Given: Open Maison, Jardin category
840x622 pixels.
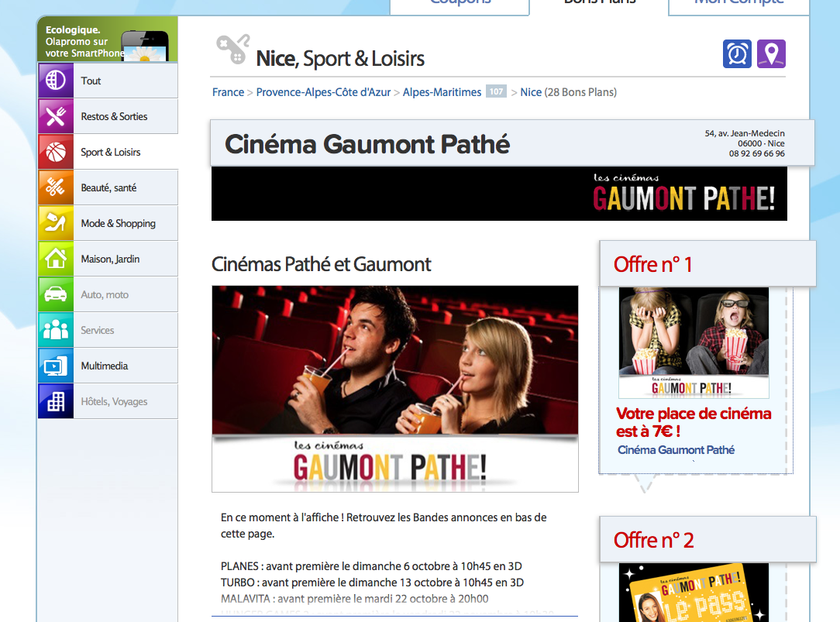Looking at the screenshot, I should click(x=108, y=259).
